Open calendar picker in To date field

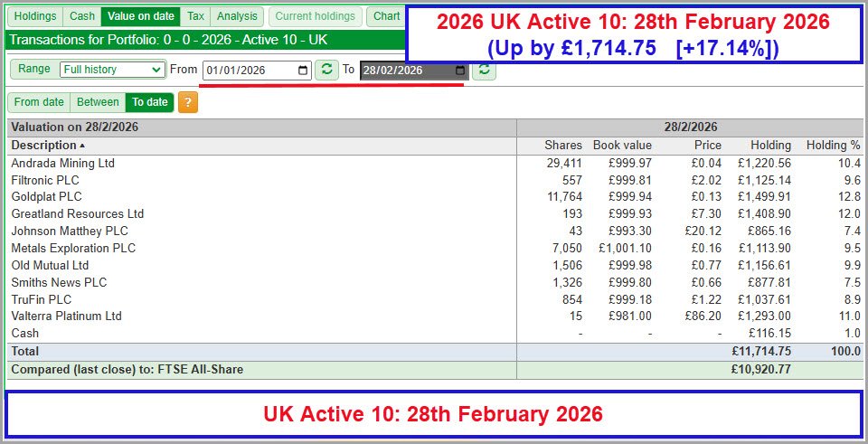pyautogui.click(x=460, y=71)
